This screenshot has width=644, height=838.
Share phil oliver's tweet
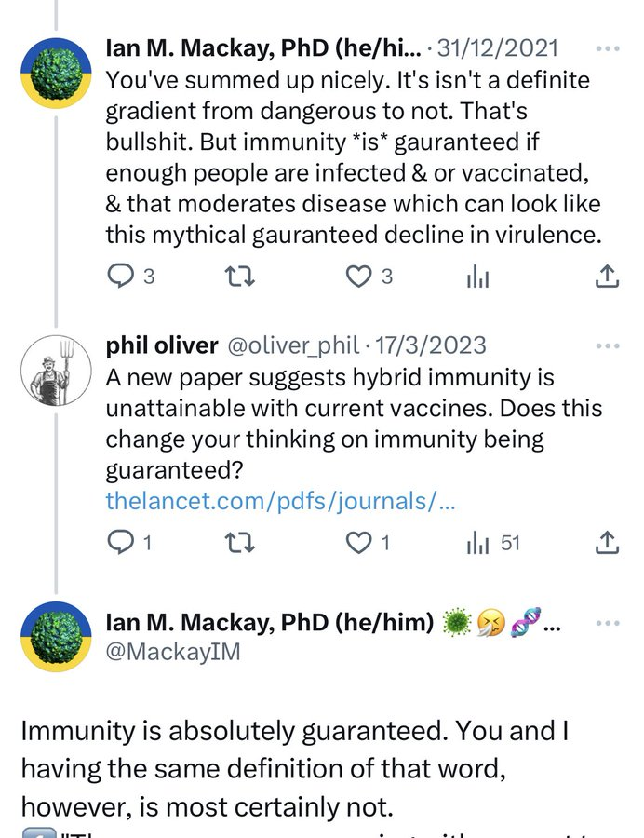[x=606, y=542]
